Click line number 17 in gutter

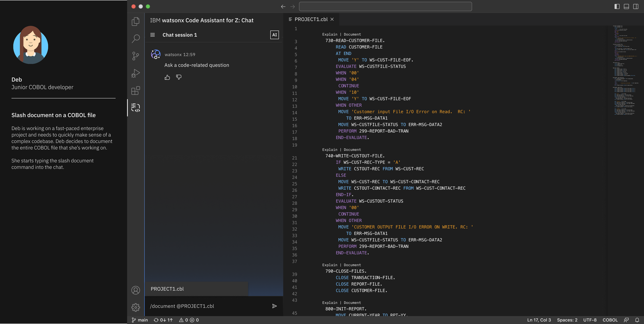point(294,132)
